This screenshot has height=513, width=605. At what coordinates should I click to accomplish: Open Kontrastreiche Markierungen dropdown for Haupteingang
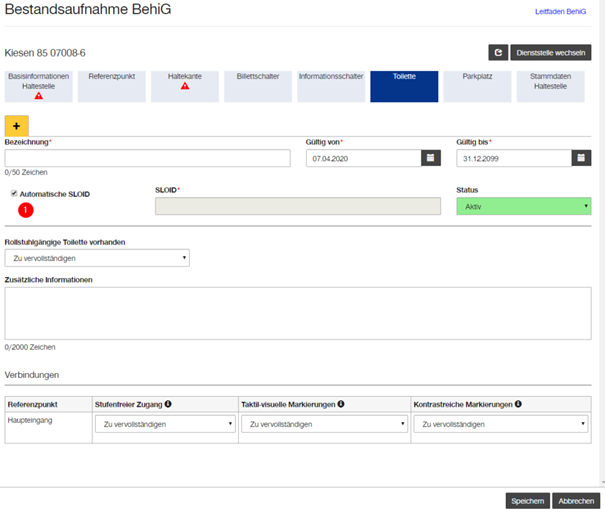(x=501, y=424)
